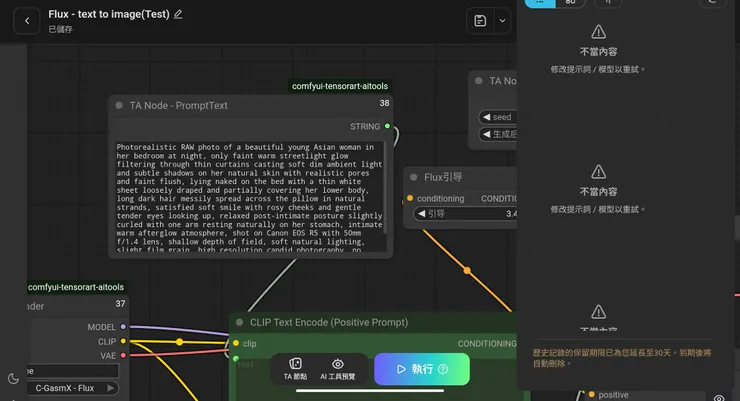Screen dimensions: 740x401
Task: Click the positive input label at bottom right
Action: click(613, 395)
